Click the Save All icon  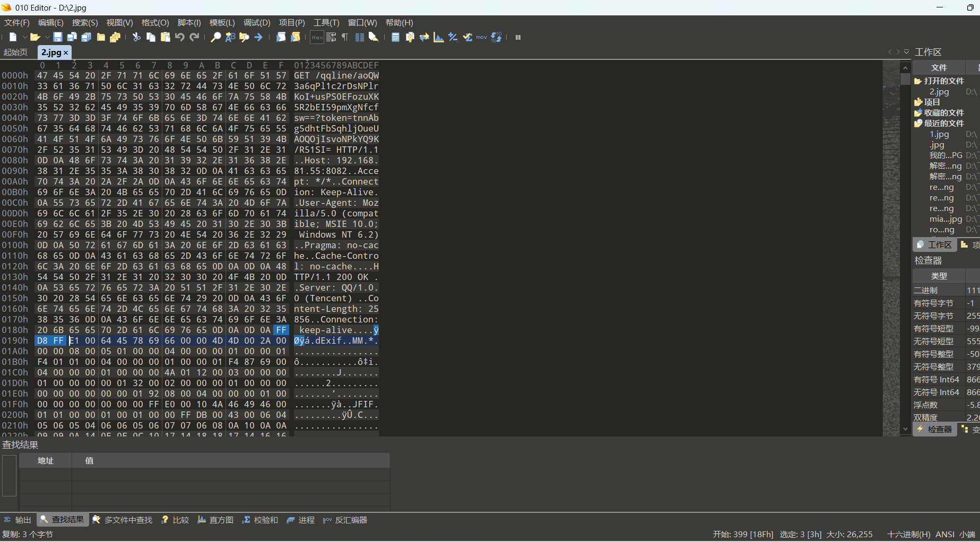pyautogui.click(x=86, y=37)
